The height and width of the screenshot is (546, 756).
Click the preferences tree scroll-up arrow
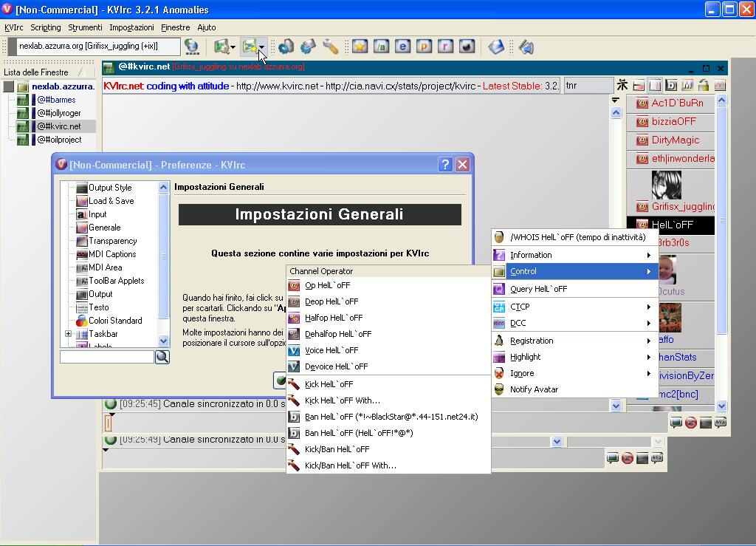click(163, 188)
